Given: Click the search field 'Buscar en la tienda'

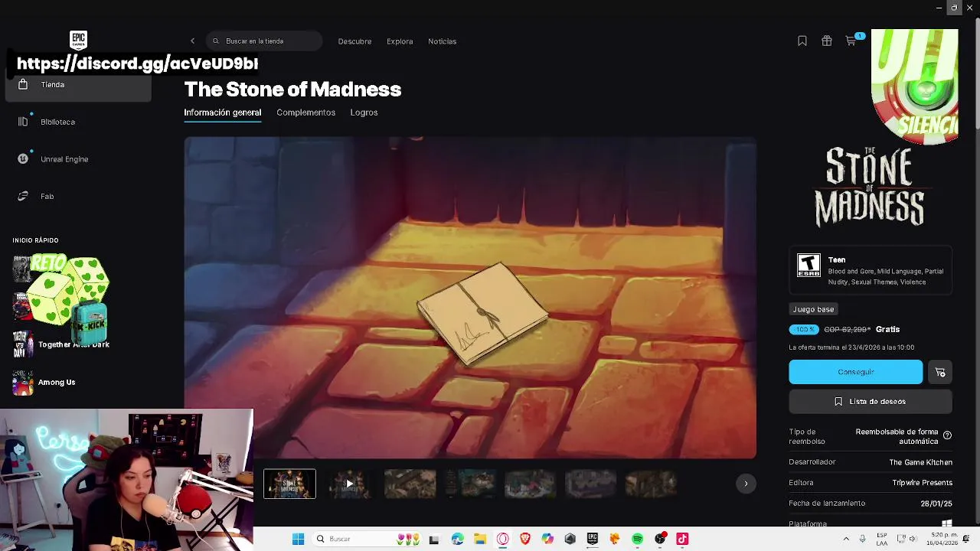Looking at the screenshot, I should click(264, 41).
